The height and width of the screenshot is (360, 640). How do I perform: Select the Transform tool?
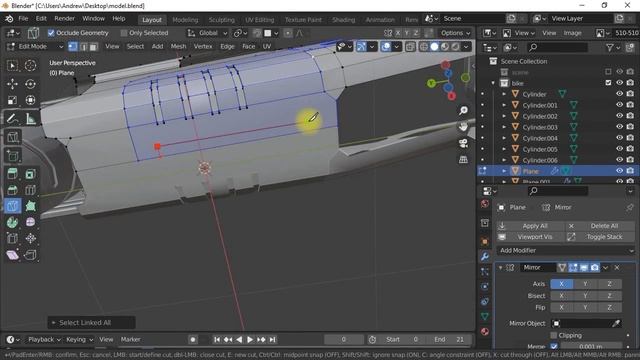30,100
